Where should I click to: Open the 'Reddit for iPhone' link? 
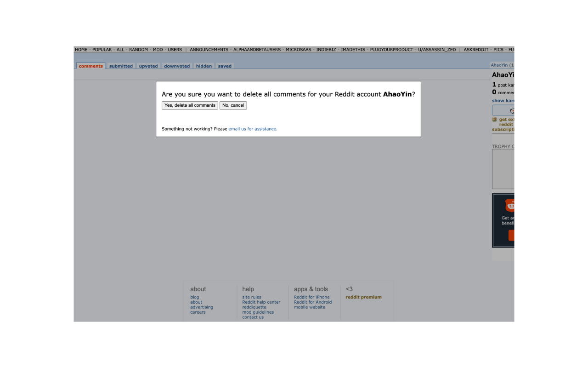point(312,297)
